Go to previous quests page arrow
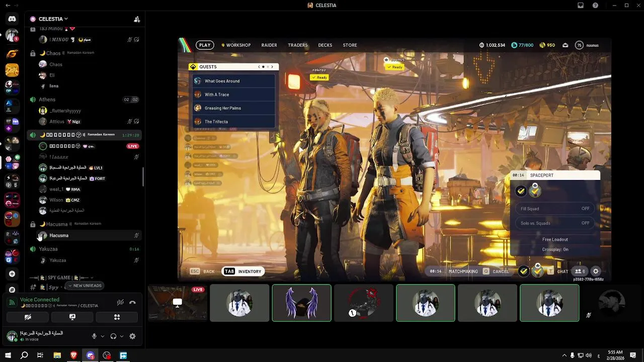 tap(259, 66)
